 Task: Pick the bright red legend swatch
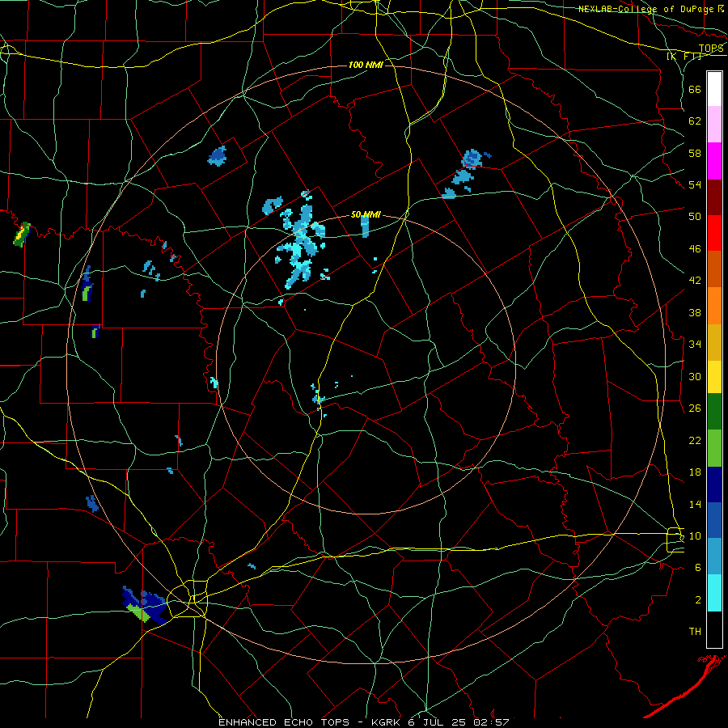714,234
